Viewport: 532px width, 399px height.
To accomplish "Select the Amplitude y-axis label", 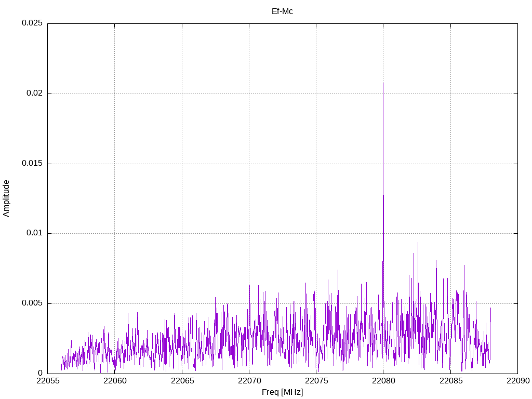I will tap(6, 198).
